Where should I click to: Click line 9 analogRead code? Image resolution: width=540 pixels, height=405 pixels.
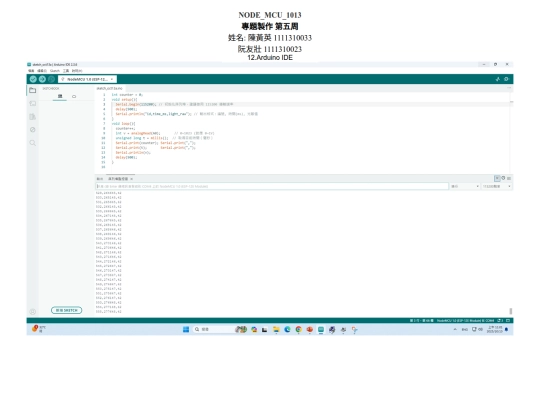pyautogui.click(x=138, y=133)
